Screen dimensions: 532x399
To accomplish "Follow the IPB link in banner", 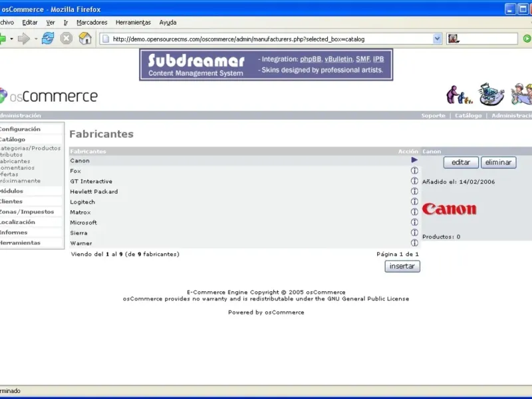I will pos(378,59).
